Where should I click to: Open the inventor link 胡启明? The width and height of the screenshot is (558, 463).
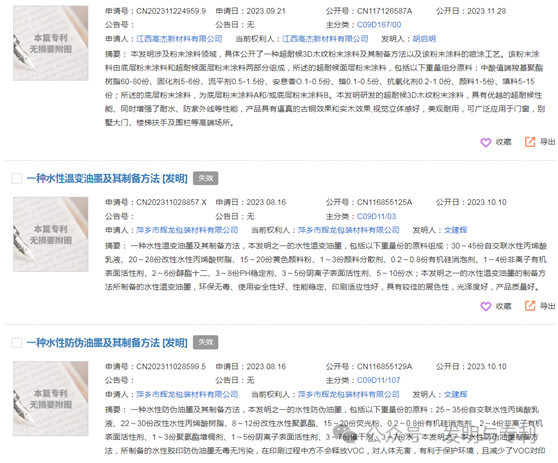click(424, 39)
